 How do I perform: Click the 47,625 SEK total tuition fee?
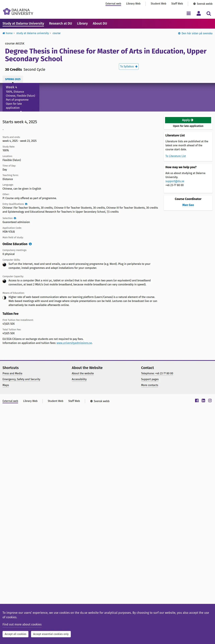click(x=9, y=333)
